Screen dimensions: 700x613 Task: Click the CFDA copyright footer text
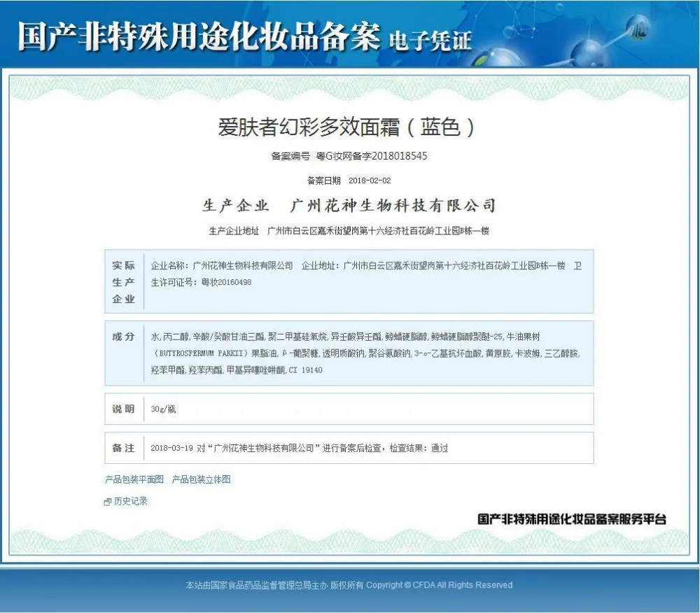click(x=349, y=585)
